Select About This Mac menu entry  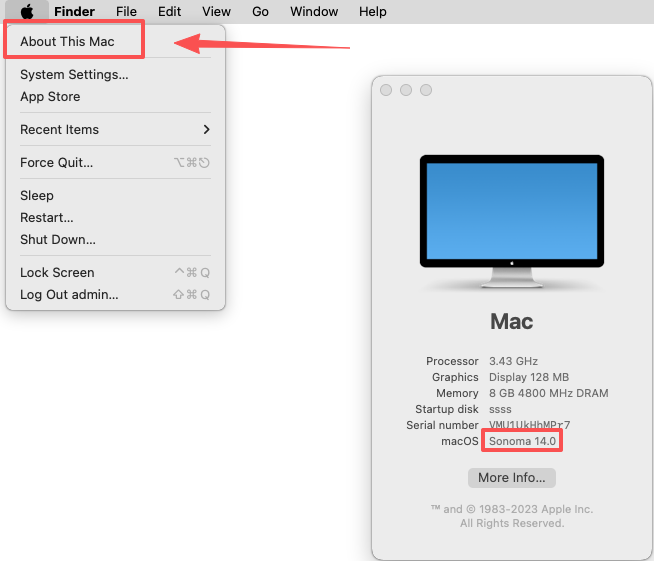tap(67, 42)
